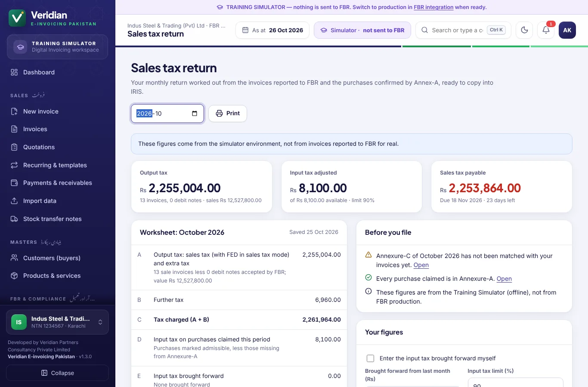Click the Dashboard grid icon
The width and height of the screenshot is (588, 387).
[x=14, y=72]
